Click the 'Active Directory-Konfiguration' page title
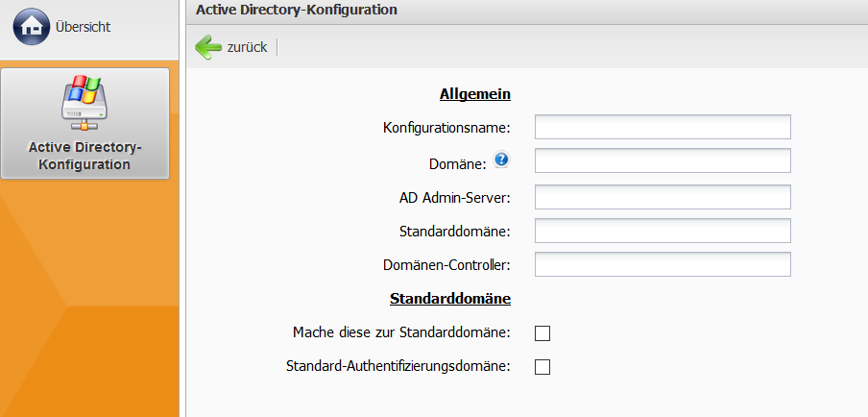The width and height of the screenshot is (868, 417). [297, 10]
